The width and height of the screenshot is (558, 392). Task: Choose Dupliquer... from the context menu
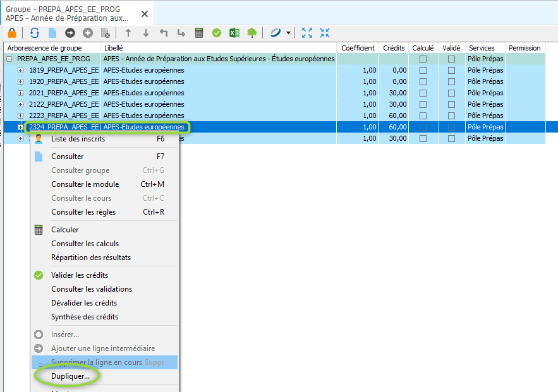tap(71, 376)
